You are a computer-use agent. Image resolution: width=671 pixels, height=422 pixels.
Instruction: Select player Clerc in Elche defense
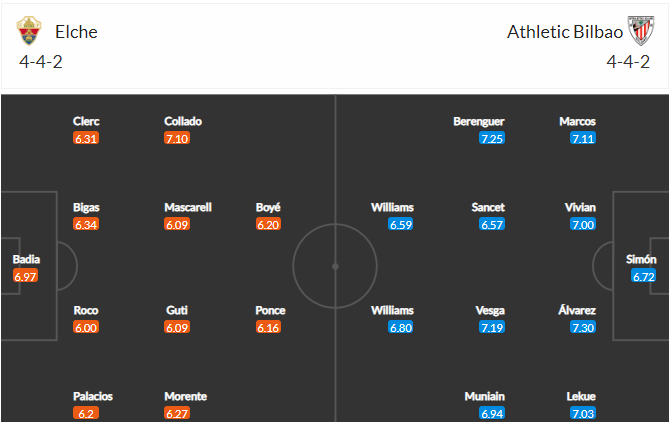tap(86, 121)
